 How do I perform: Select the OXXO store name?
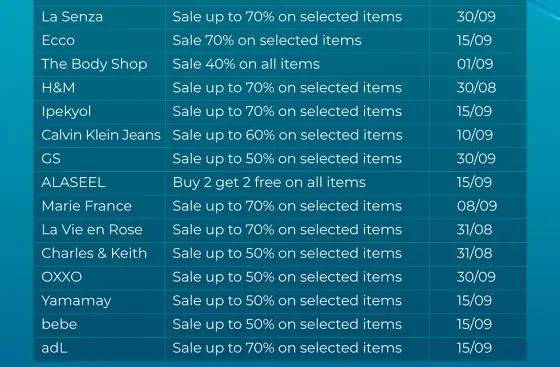(x=62, y=277)
